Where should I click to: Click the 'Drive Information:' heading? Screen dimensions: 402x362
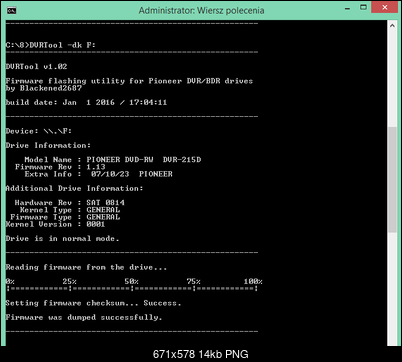[48, 145]
